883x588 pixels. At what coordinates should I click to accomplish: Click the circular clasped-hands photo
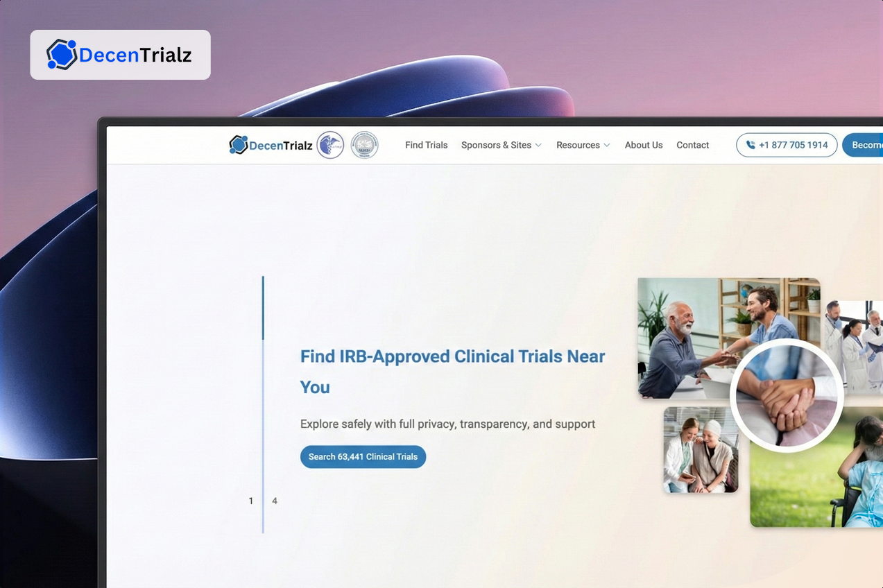(786, 396)
